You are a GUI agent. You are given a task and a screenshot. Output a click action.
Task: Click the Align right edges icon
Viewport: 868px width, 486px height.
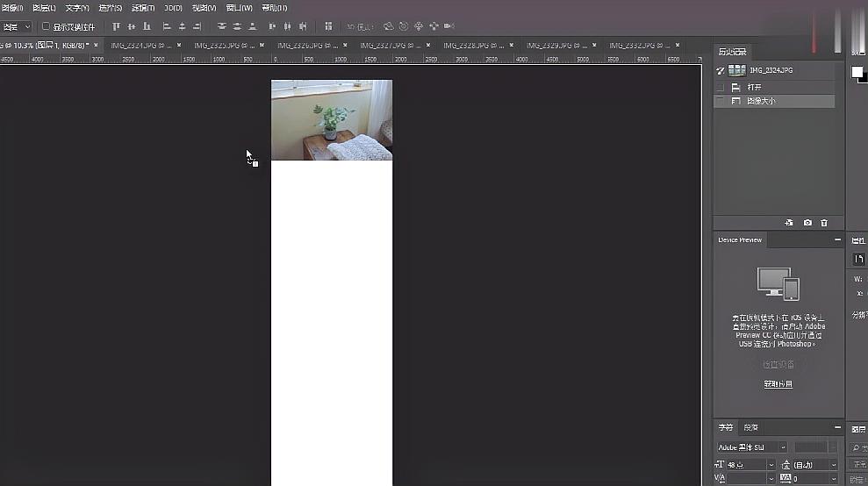(x=197, y=26)
